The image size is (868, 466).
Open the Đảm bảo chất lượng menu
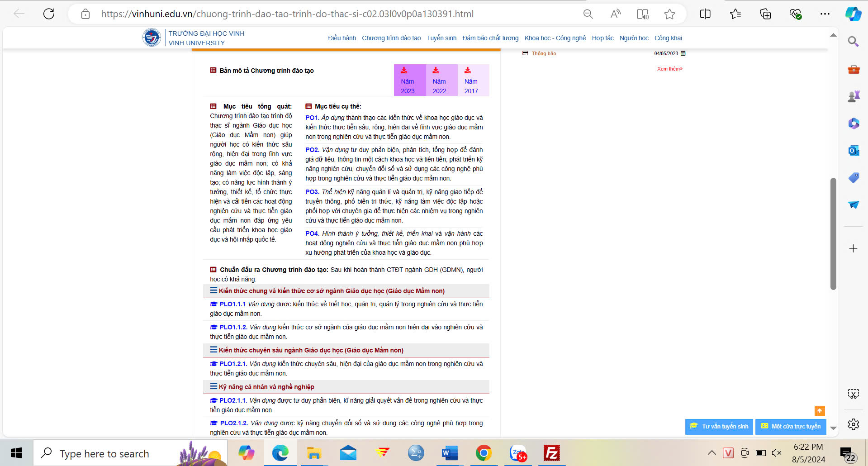click(490, 38)
